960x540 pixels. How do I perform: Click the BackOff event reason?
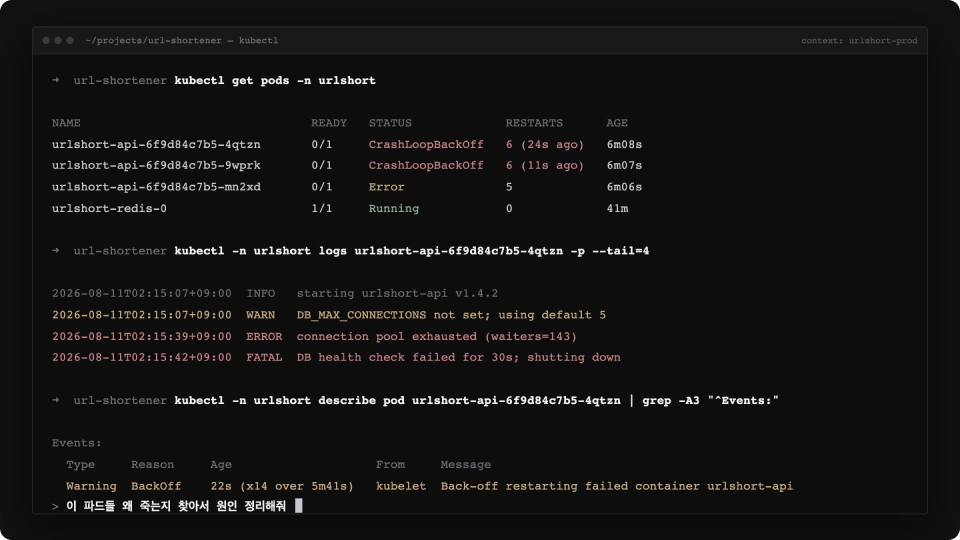pos(156,486)
